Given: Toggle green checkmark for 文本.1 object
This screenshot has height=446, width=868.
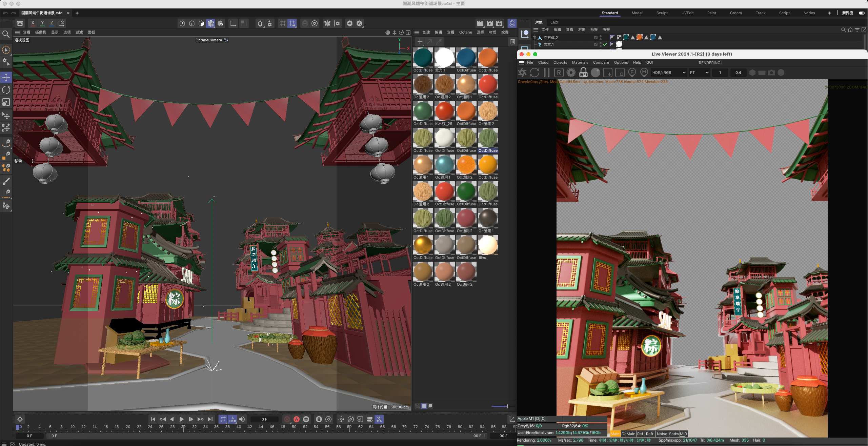Looking at the screenshot, I should pos(605,44).
